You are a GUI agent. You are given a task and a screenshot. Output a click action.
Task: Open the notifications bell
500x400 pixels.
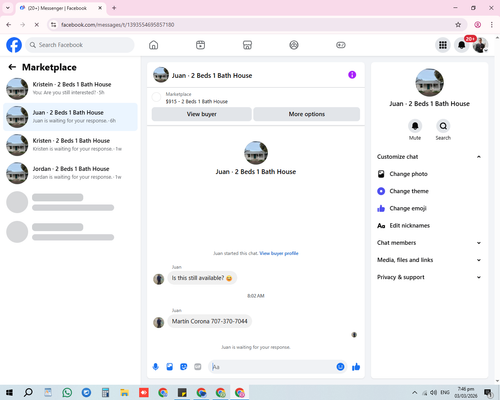pos(462,45)
